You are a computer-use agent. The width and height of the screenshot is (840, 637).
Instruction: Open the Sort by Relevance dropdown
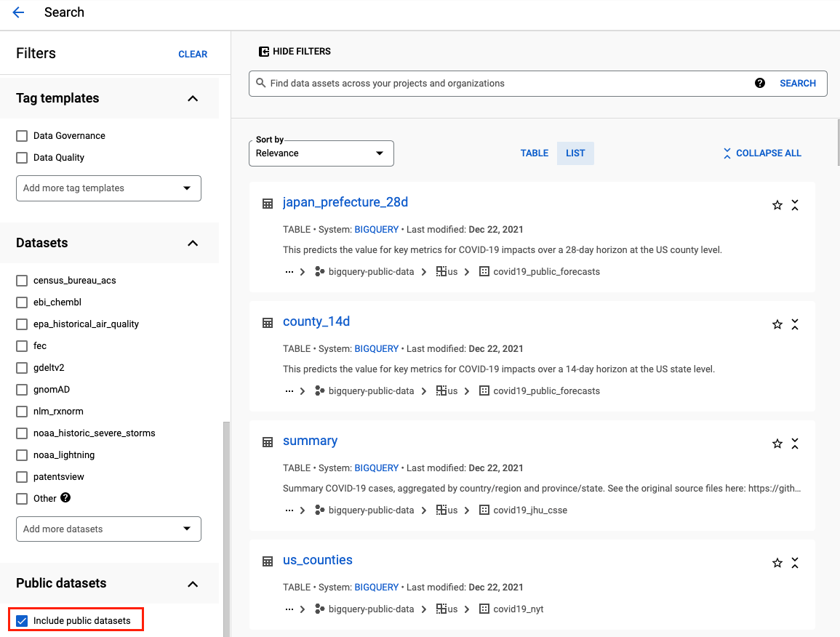[321, 153]
